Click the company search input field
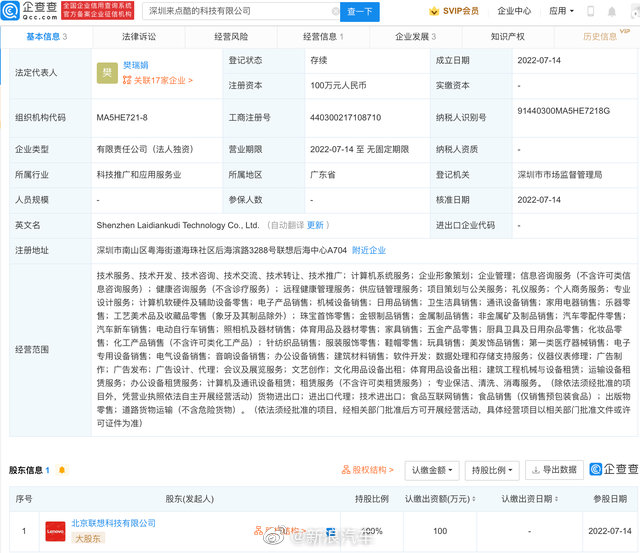This screenshot has width=640, height=553. point(240,11)
